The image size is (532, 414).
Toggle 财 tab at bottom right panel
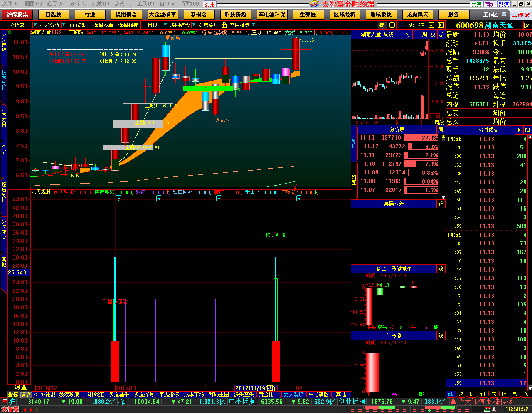[461, 394]
